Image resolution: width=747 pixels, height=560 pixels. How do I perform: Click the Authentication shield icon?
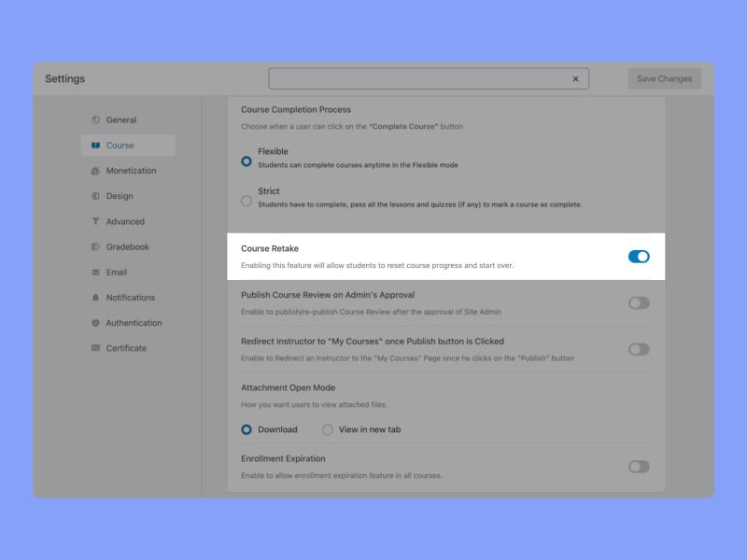pyautogui.click(x=93, y=322)
